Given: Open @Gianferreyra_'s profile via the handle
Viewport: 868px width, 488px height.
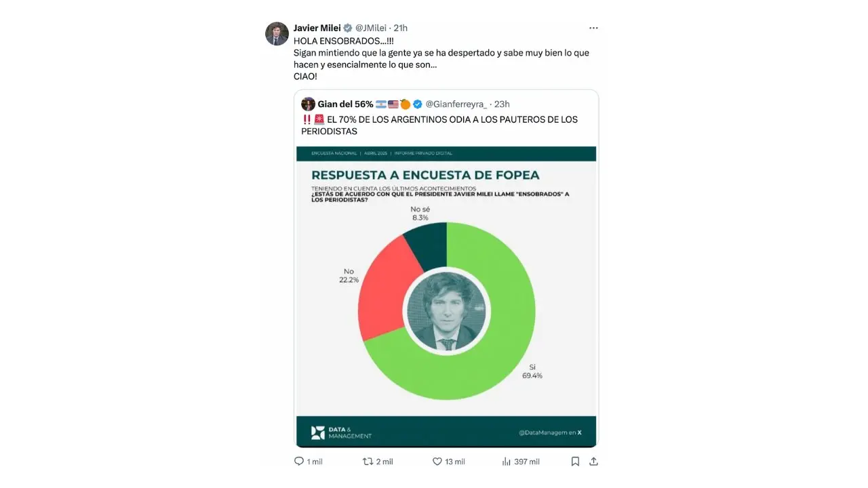Looking at the screenshot, I should pyautogui.click(x=456, y=104).
